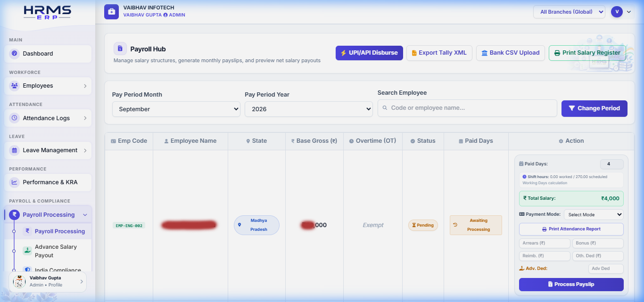The image size is (644, 302).
Task: Click the Awaiting Processing badge
Action: pos(476,225)
